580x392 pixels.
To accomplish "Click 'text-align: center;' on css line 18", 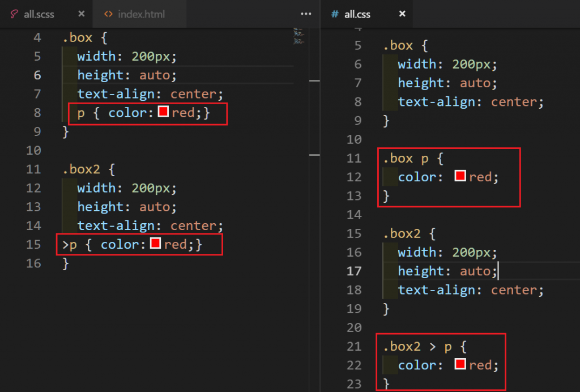I will (x=471, y=290).
